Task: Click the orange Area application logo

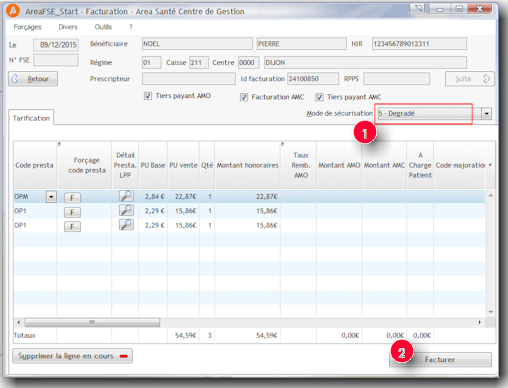Action: [13, 11]
